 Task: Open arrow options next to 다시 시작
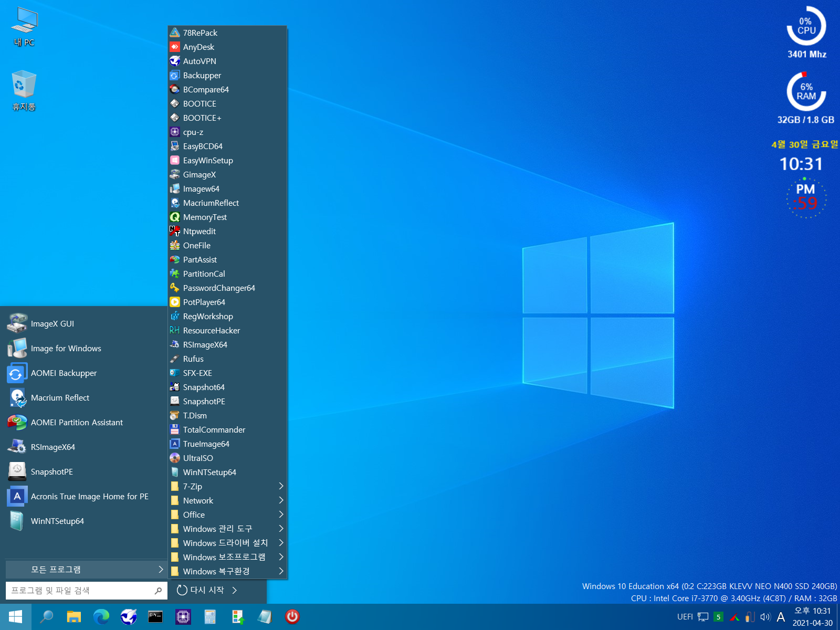pos(235,591)
